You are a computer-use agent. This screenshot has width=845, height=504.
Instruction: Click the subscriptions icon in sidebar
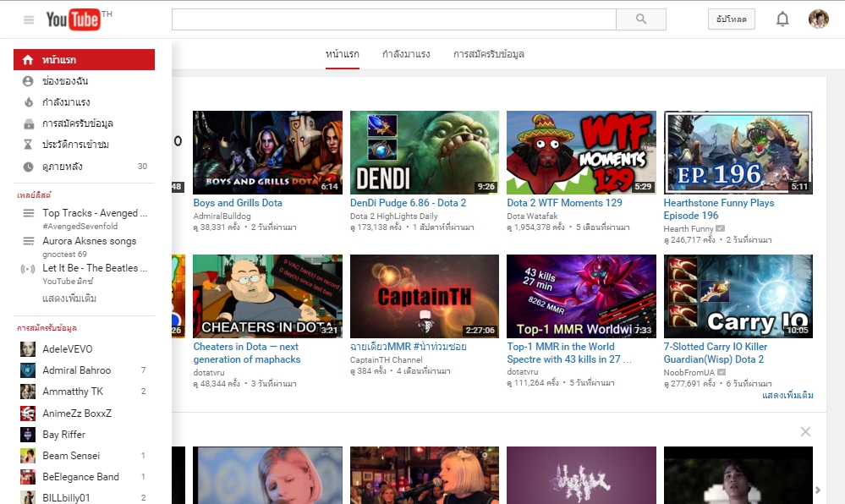(29, 124)
